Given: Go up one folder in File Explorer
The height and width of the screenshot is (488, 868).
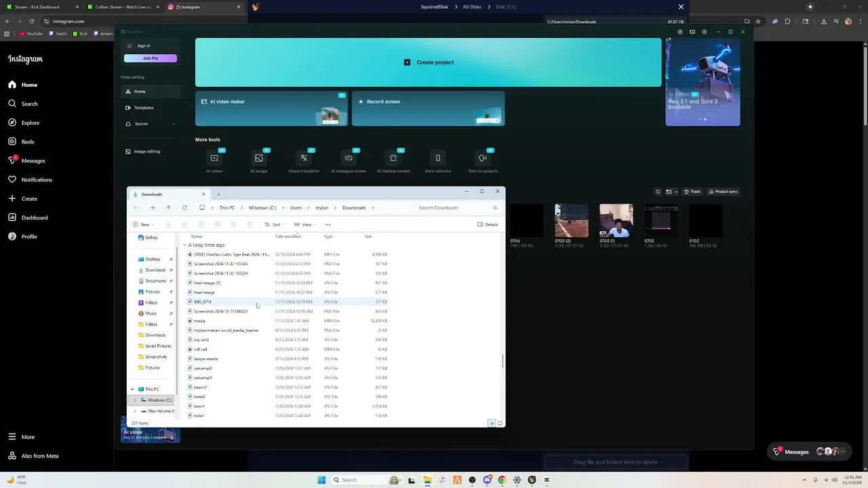Looking at the screenshot, I should pos(168,207).
